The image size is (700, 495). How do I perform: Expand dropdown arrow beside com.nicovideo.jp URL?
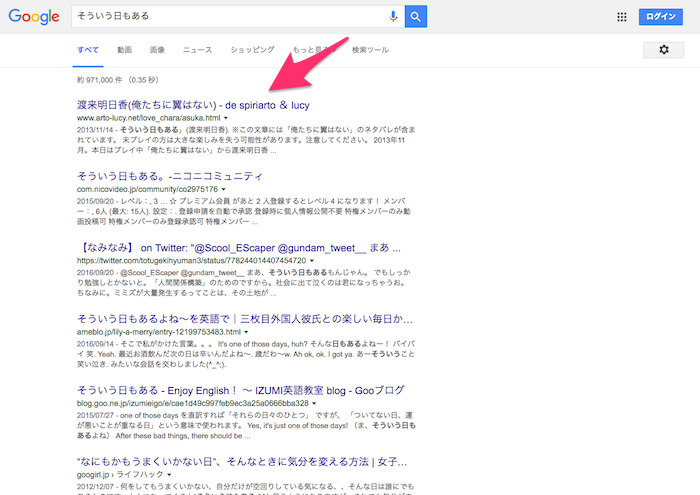tap(224, 189)
